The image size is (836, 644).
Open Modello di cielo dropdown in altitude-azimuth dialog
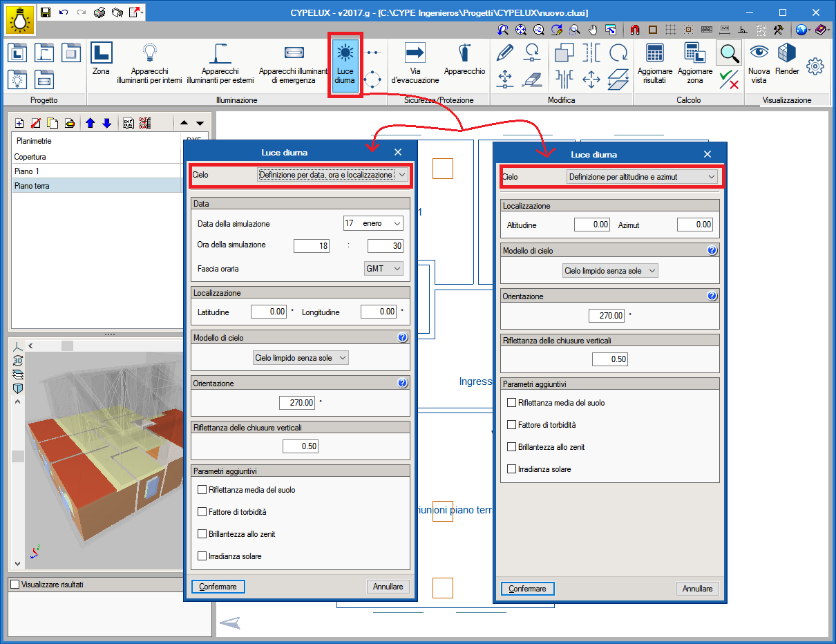611,271
